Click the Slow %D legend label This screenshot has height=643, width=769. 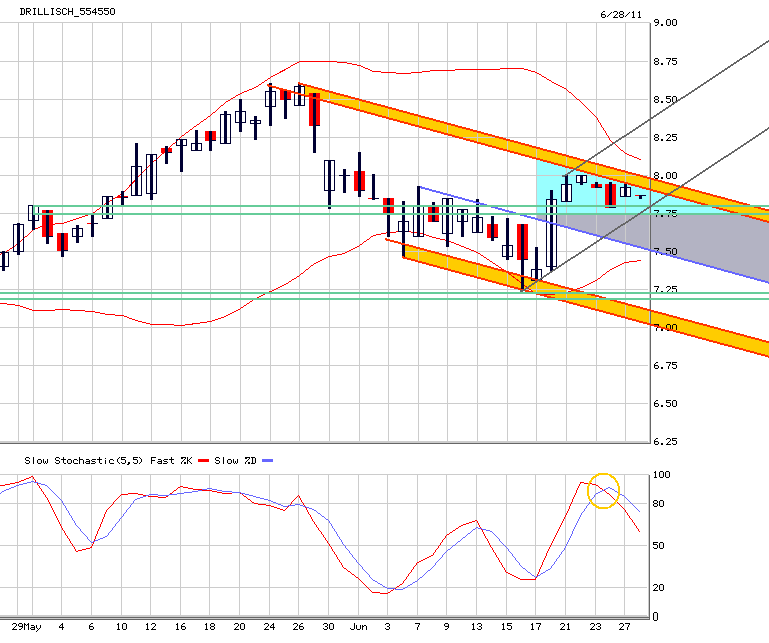(235, 461)
